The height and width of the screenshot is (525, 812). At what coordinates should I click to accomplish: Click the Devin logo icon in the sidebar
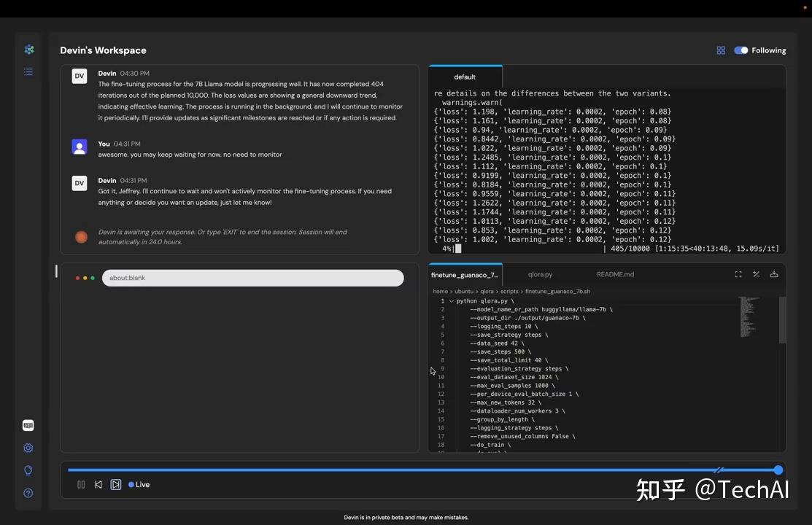(29, 50)
